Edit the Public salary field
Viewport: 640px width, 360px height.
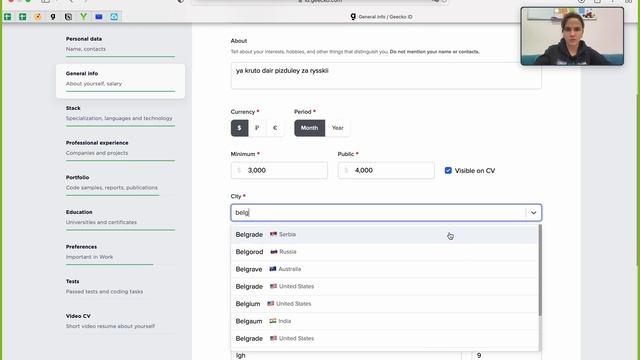click(x=386, y=170)
